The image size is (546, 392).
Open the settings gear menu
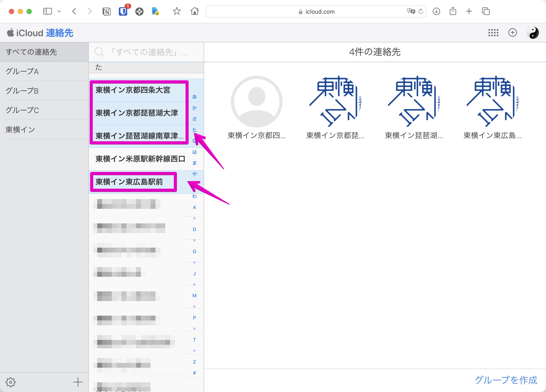[11, 382]
